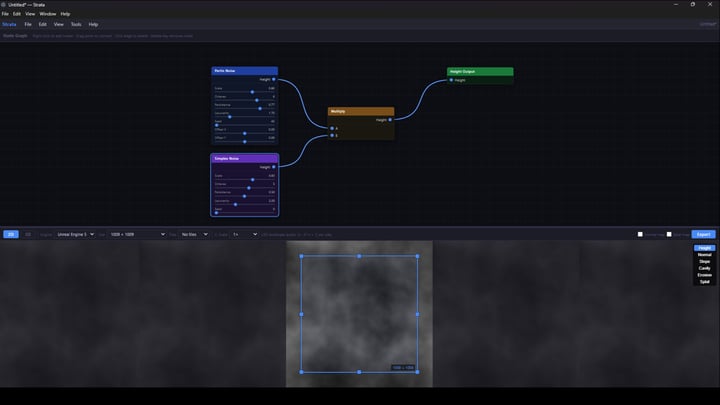720x405 pixels.
Task: Click the left-middle crop handle in preview
Action: tap(301, 315)
